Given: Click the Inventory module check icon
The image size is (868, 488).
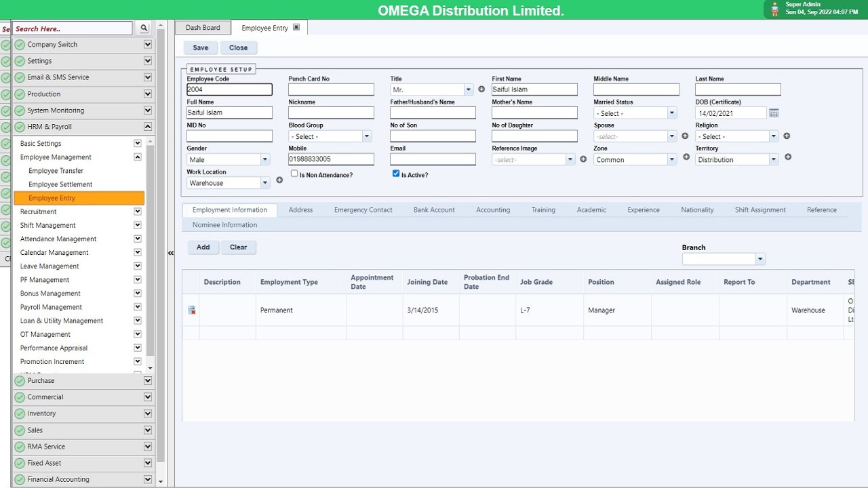Looking at the screenshot, I should pyautogui.click(x=20, y=413).
